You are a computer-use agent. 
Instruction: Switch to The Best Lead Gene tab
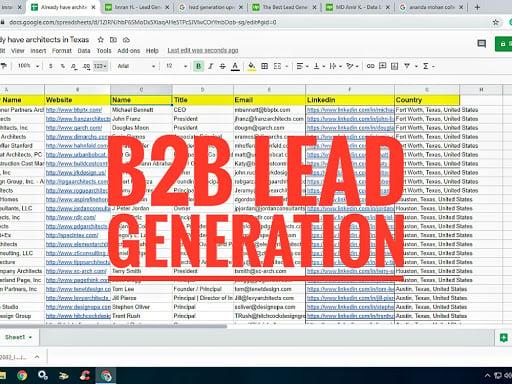284,7
